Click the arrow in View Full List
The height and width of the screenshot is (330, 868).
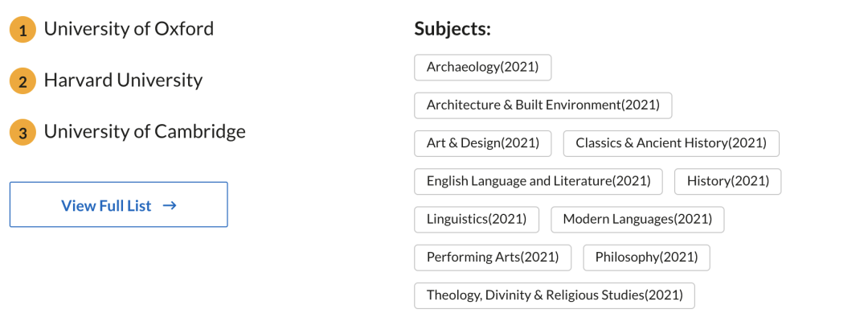[169, 205]
